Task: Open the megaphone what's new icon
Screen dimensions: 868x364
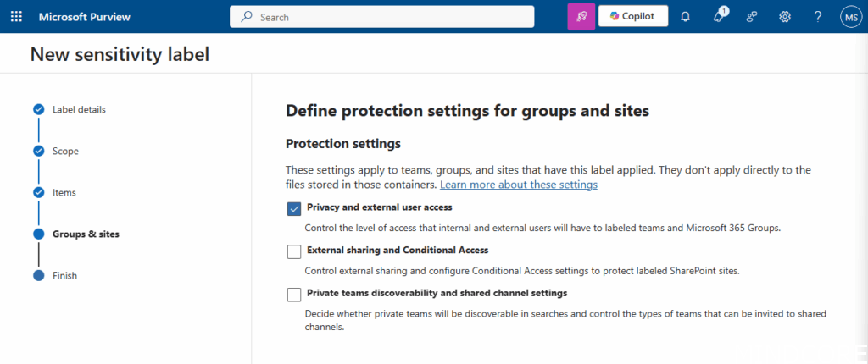Action: 719,16
